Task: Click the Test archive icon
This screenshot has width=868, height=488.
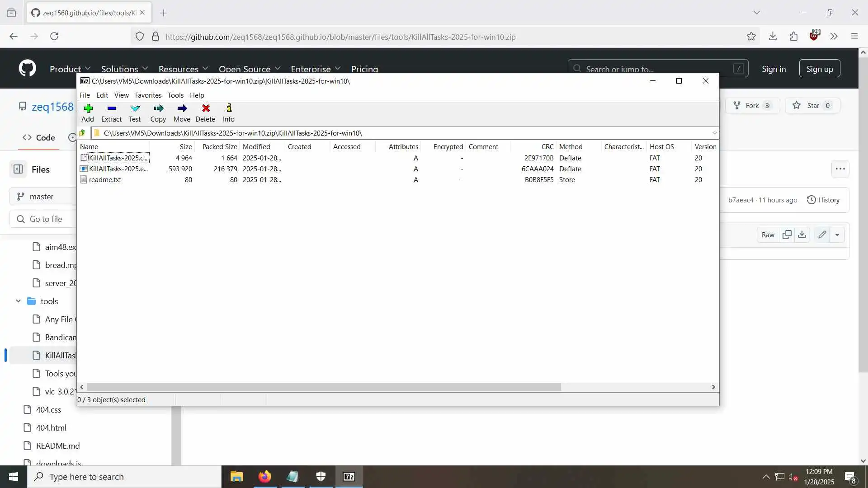Action: click(x=135, y=109)
